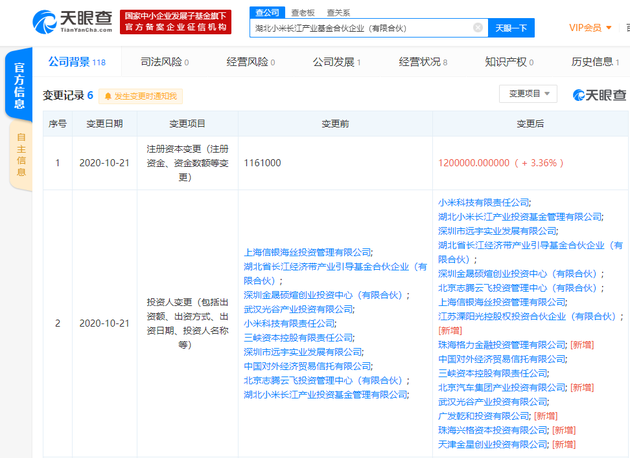Open the 公司背景 tab
Screen dimensions: 630x458
point(77,62)
